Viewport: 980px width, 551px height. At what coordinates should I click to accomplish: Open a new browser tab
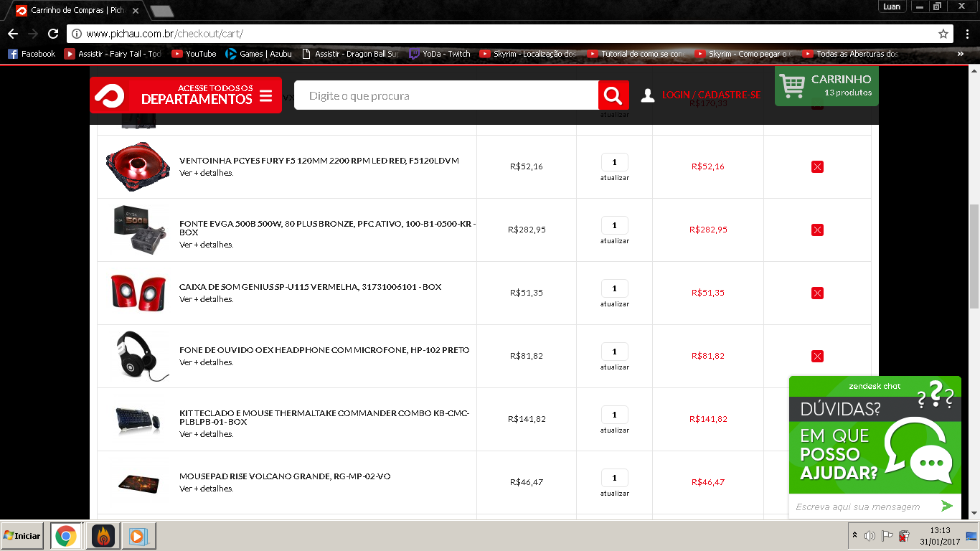161,11
